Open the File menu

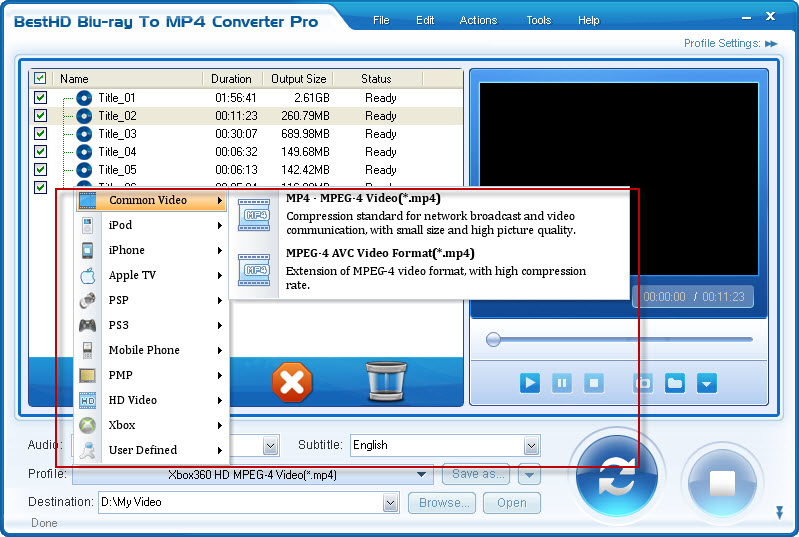tap(381, 20)
